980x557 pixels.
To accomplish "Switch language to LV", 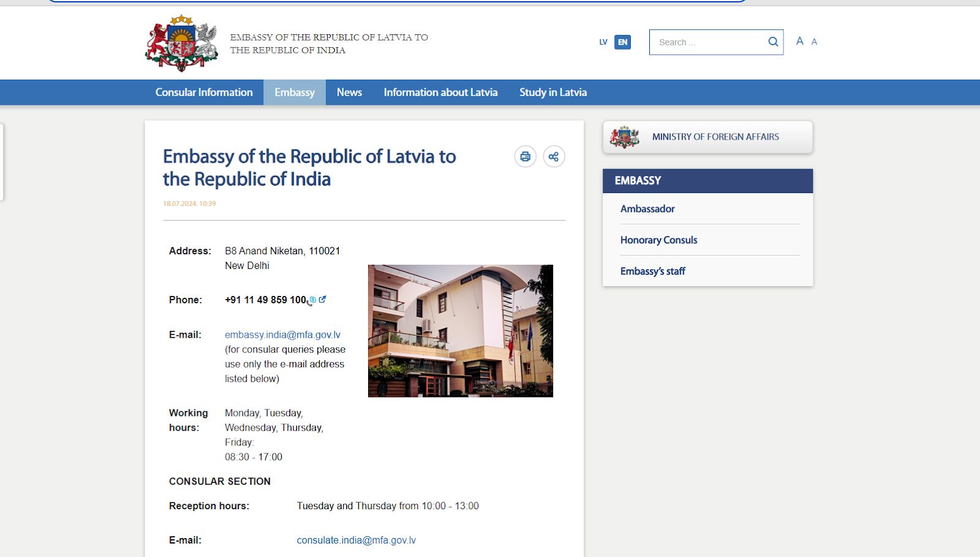I will coord(603,42).
